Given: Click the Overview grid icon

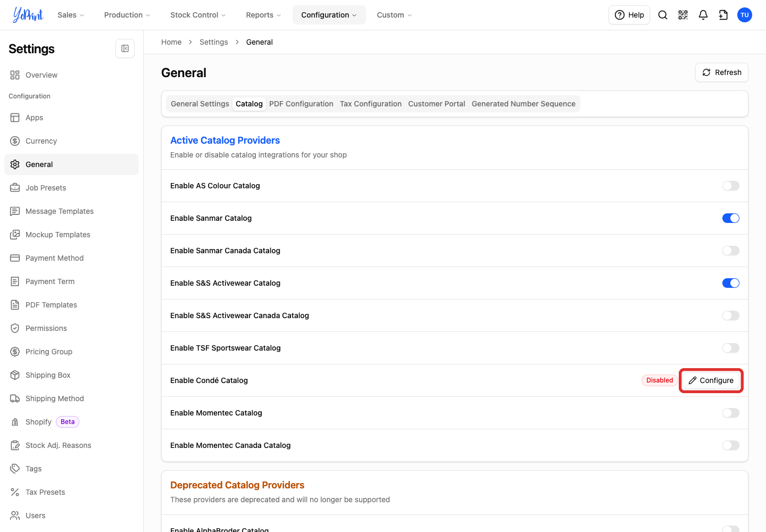Looking at the screenshot, I should click(15, 75).
